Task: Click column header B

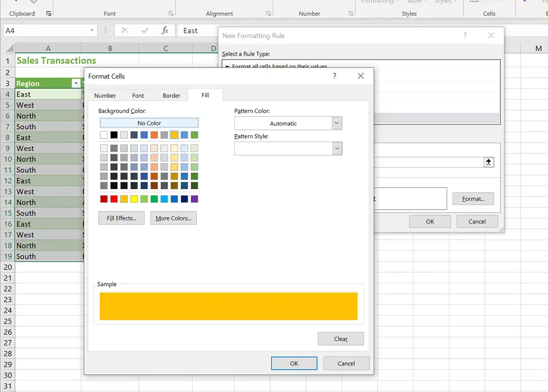Action: pos(110,48)
